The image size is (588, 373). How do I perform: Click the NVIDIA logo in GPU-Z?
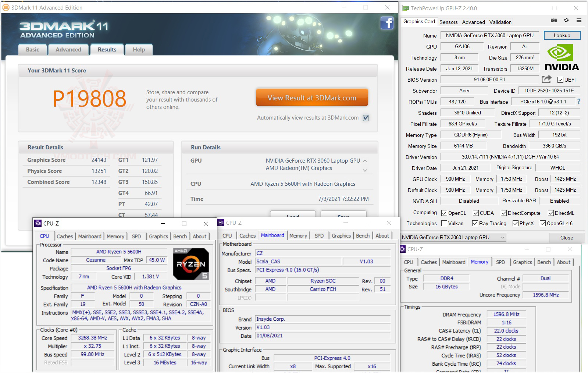coord(562,57)
